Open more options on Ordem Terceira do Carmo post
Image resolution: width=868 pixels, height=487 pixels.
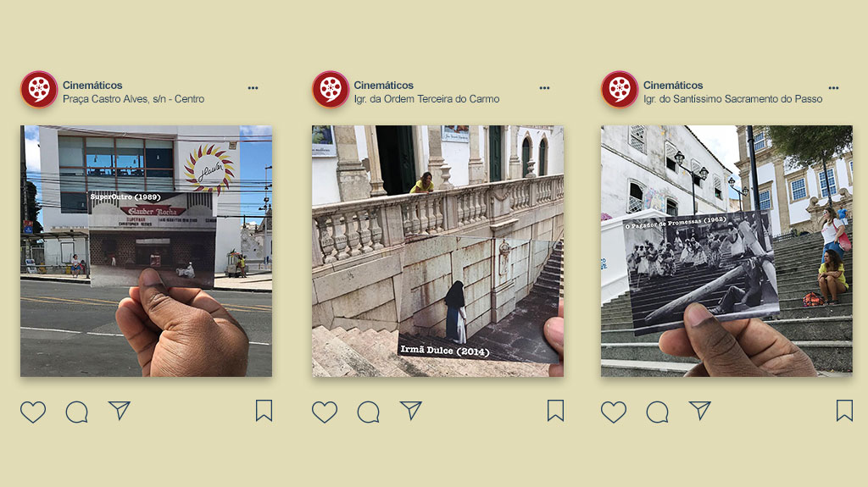tap(545, 88)
